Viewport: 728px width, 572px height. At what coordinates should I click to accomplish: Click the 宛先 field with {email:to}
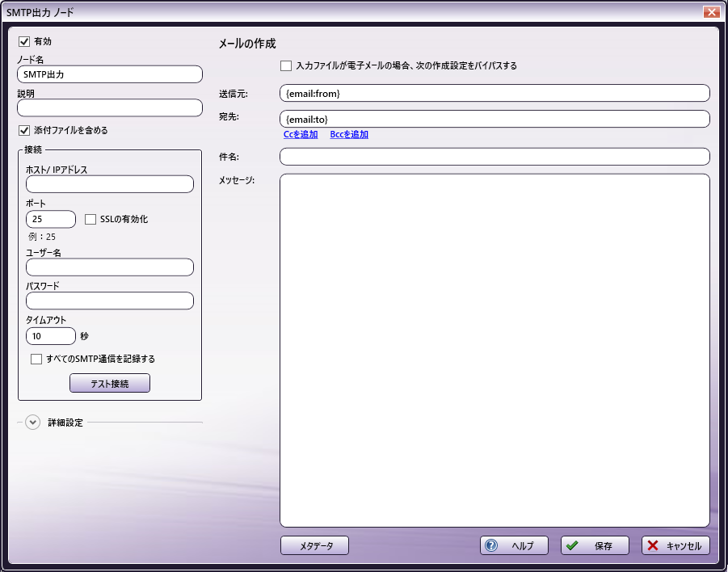tap(495, 119)
